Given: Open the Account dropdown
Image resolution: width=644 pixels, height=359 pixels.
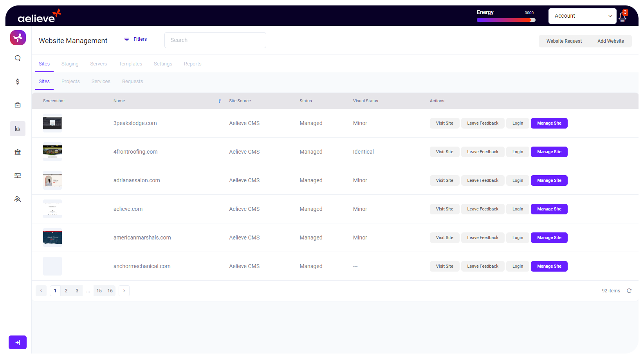Looking at the screenshot, I should point(582,16).
